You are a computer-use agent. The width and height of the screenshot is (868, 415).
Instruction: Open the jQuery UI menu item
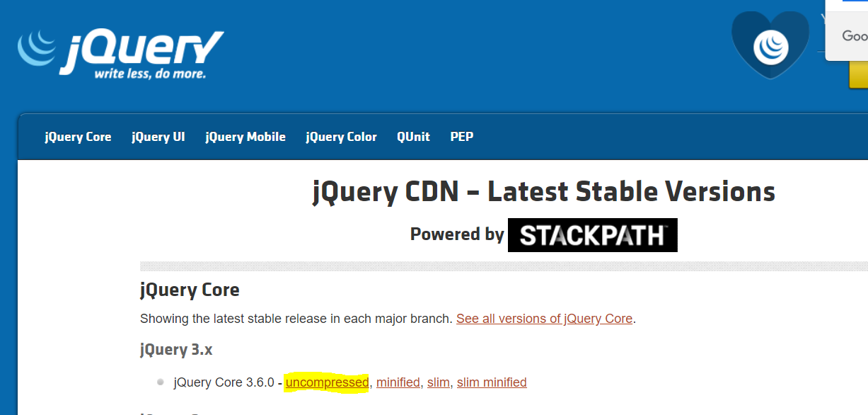pyautogui.click(x=158, y=137)
